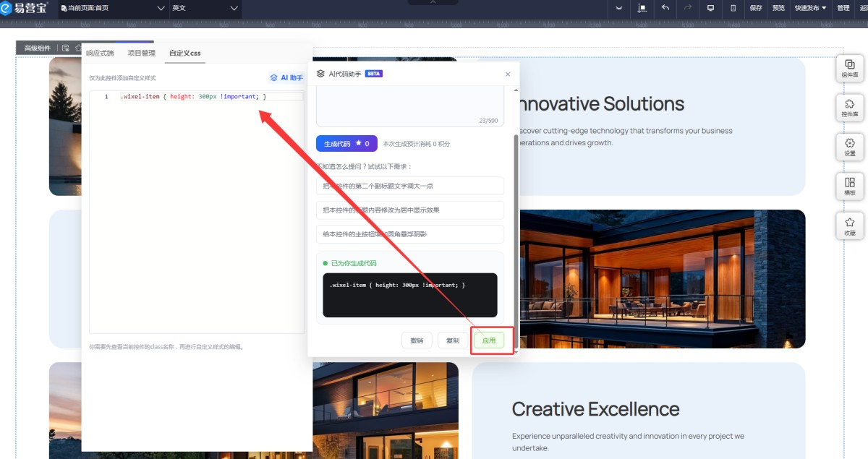868x459 pixels.
Task: Click the 本次生成预计消耗 0 积分 text
Action: click(x=417, y=144)
